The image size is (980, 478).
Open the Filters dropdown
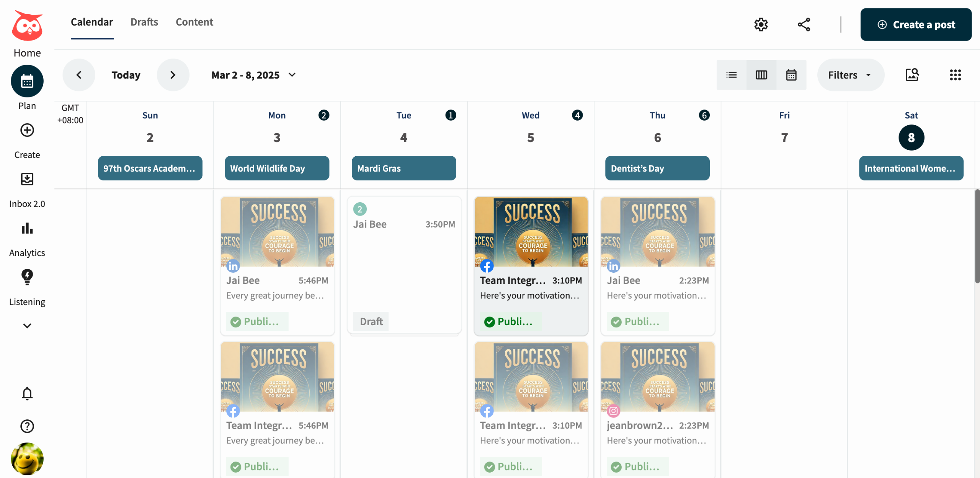850,75
